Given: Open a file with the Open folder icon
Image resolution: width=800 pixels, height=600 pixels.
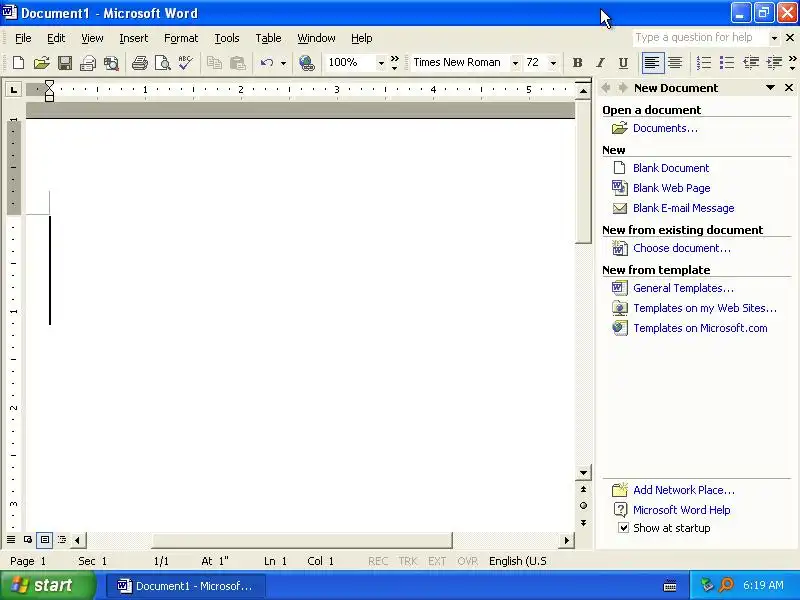Looking at the screenshot, I should point(41,63).
